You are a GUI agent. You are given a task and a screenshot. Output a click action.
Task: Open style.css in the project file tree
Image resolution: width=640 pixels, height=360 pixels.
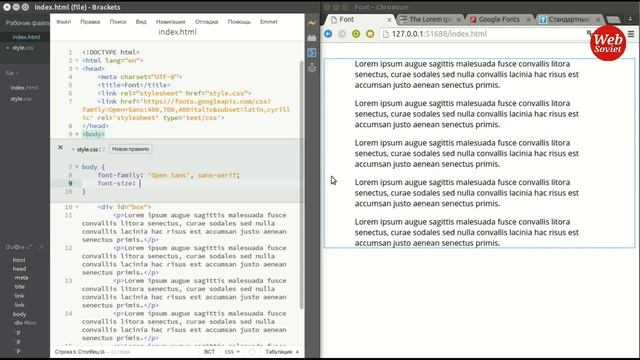[x=21, y=99]
